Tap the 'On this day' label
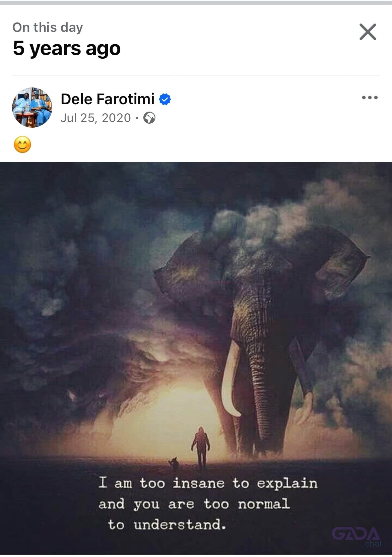Screen dimensions: 392x557 pos(48,27)
